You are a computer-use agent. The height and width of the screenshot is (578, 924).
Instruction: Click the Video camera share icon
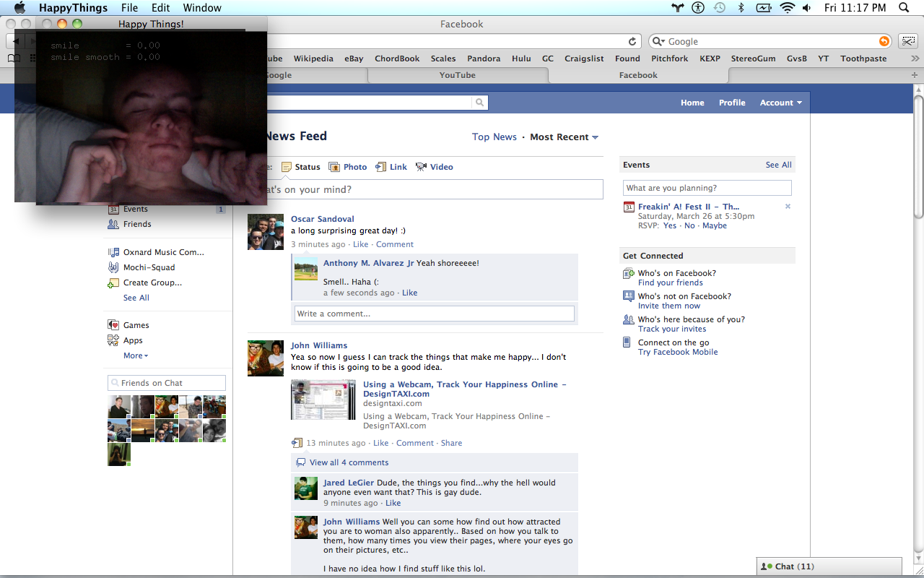click(x=421, y=167)
